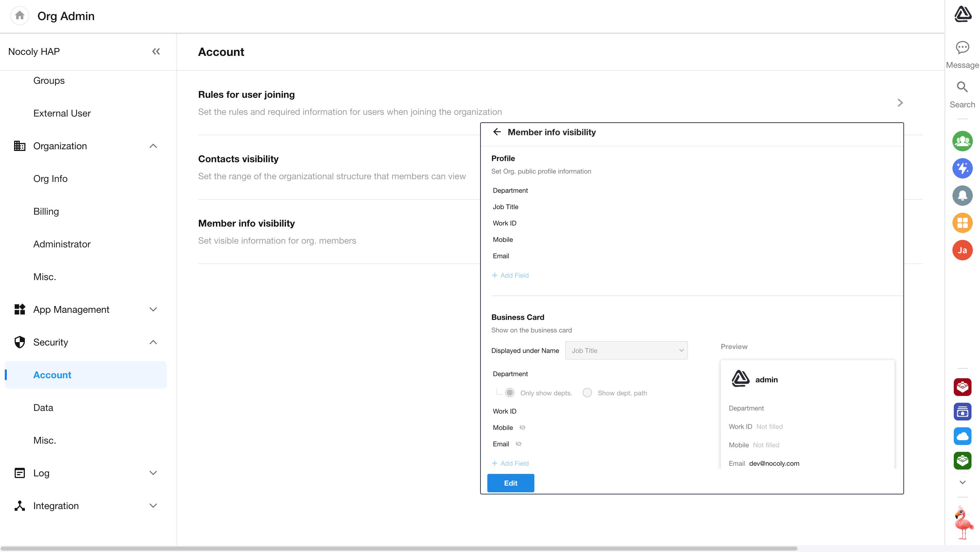Click the blue lightning sparkle icon
Image resolution: width=980 pixels, height=552 pixels.
[x=962, y=168]
